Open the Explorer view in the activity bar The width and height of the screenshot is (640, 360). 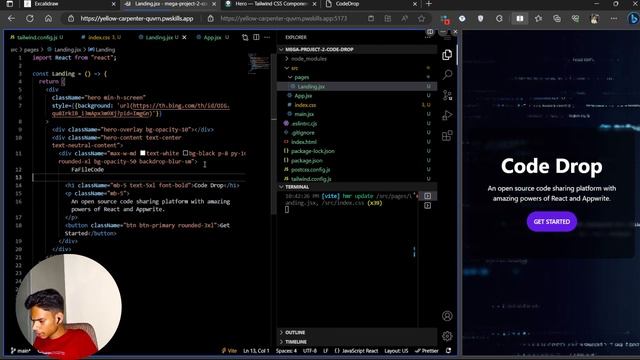(x=447, y=55)
